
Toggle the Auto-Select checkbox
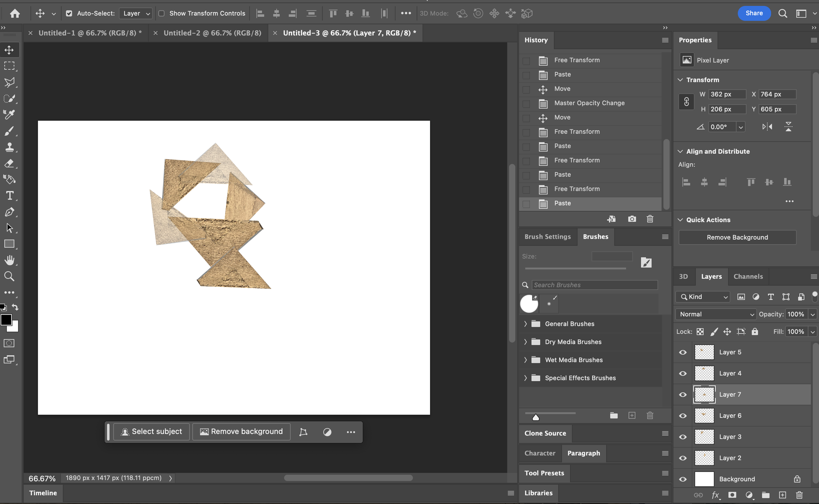point(69,13)
